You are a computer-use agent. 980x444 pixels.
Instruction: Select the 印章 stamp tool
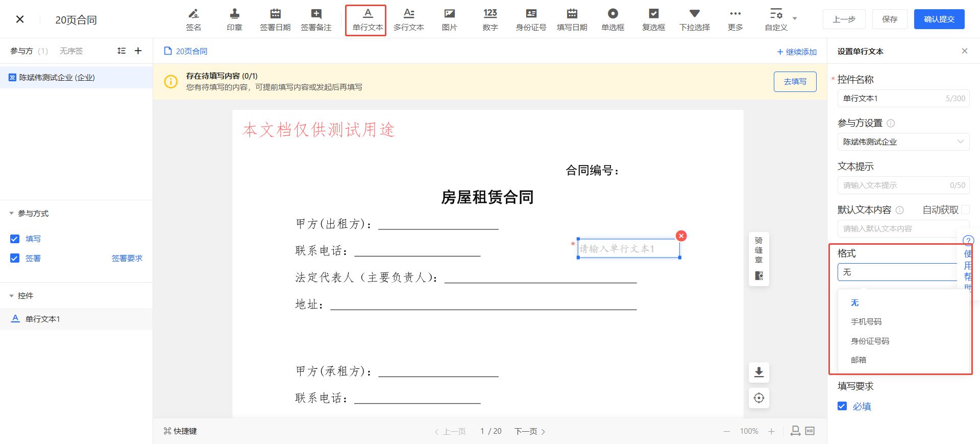pyautogui.click(x=234, y=20)
